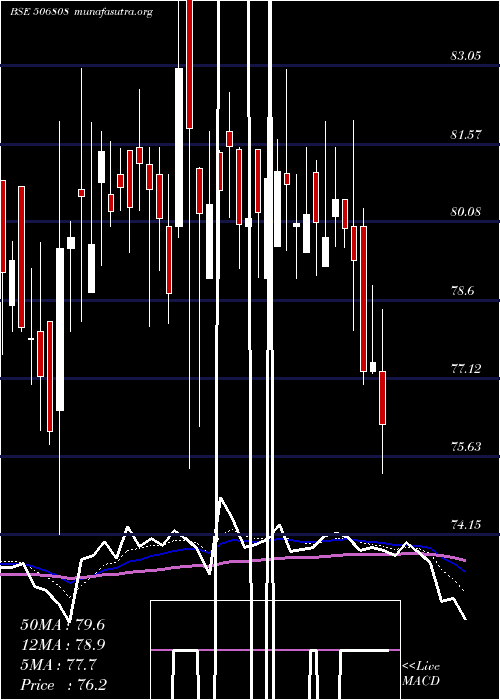This screenshot has width=500, height=700.
Task: Click the 80.08 price axis label
Action: (x=466, y=211)
